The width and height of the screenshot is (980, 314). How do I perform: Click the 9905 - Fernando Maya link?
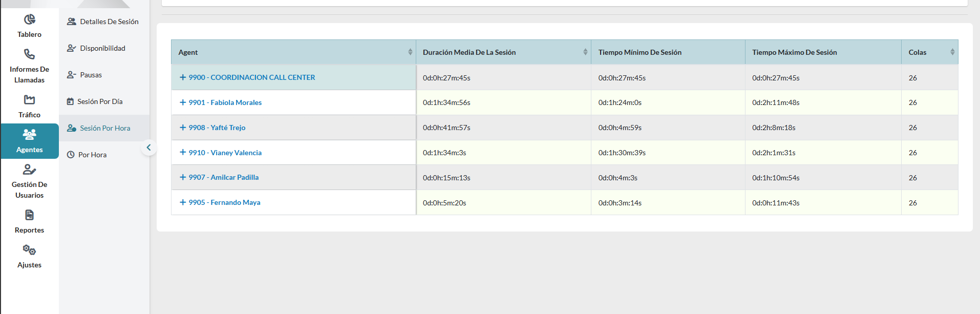point(225,202)
